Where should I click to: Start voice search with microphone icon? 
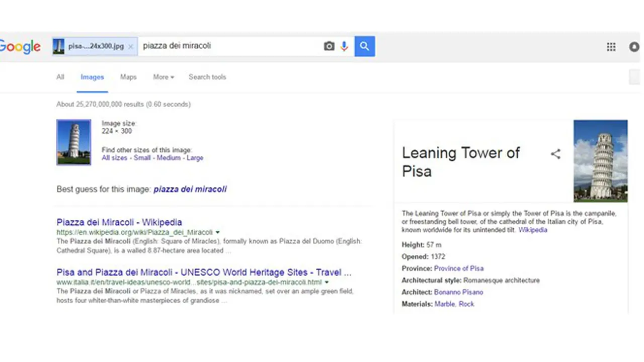click(344, 46)
